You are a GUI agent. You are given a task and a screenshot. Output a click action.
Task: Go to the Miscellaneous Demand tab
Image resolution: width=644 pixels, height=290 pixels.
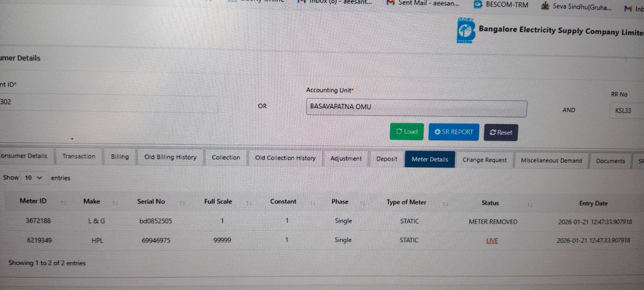pos(551,160)
